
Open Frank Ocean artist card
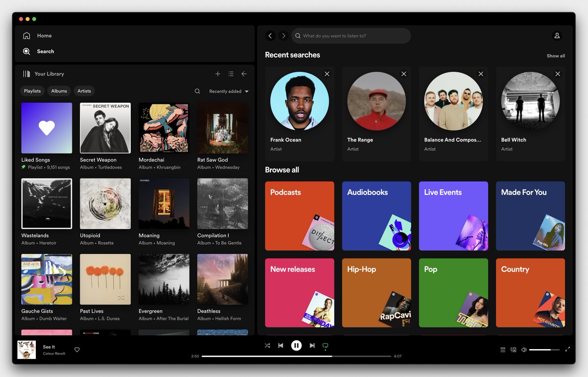click(299, 114)
